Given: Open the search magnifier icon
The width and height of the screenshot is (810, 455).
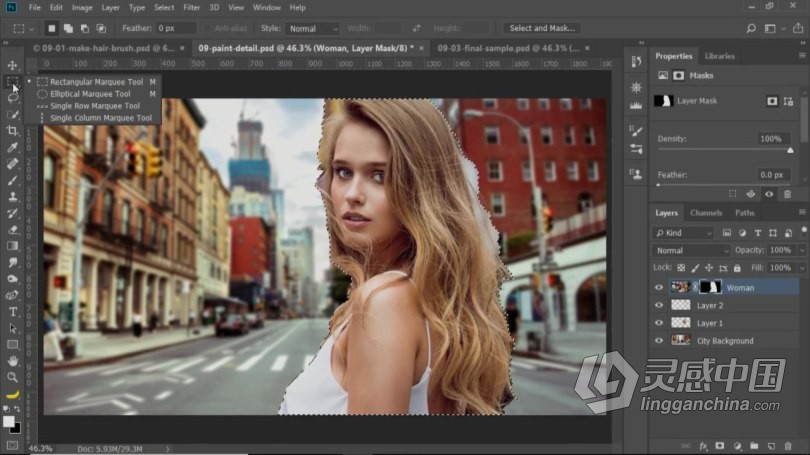Looking at the screenshot, I should tap(751, 28).
